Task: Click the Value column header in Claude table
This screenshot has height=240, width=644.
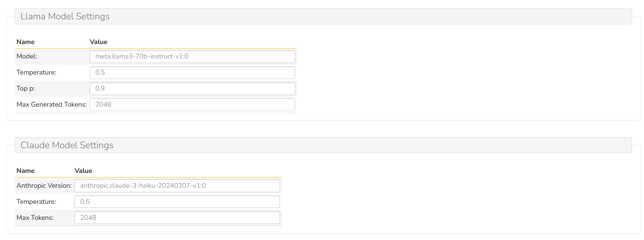Action: (83, 171)
